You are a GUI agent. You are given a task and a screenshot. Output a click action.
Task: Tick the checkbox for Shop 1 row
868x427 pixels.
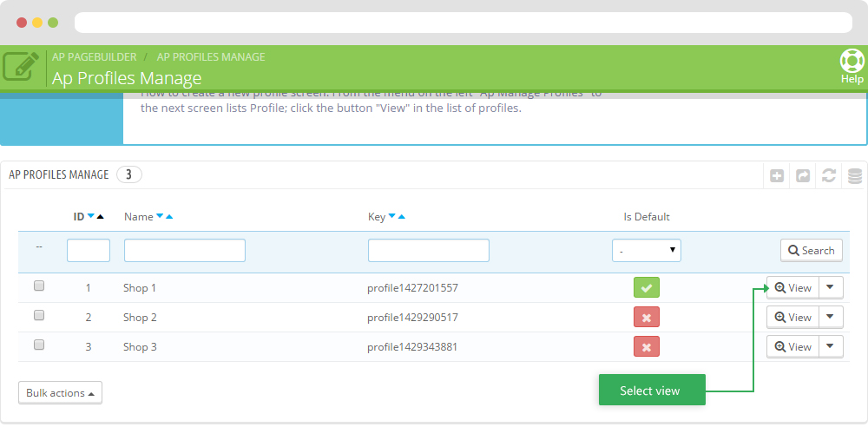click(x=39, y=286)
